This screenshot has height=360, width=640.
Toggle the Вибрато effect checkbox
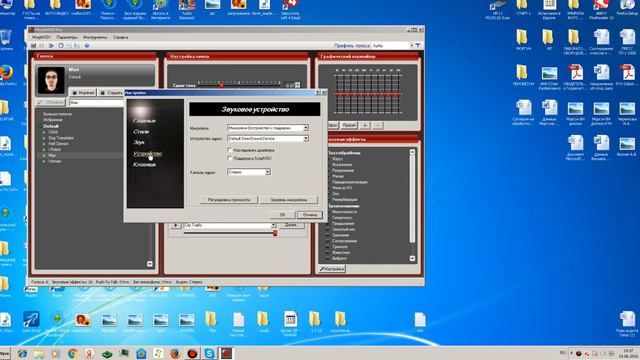pyautogui.click(x=328, y=258)
